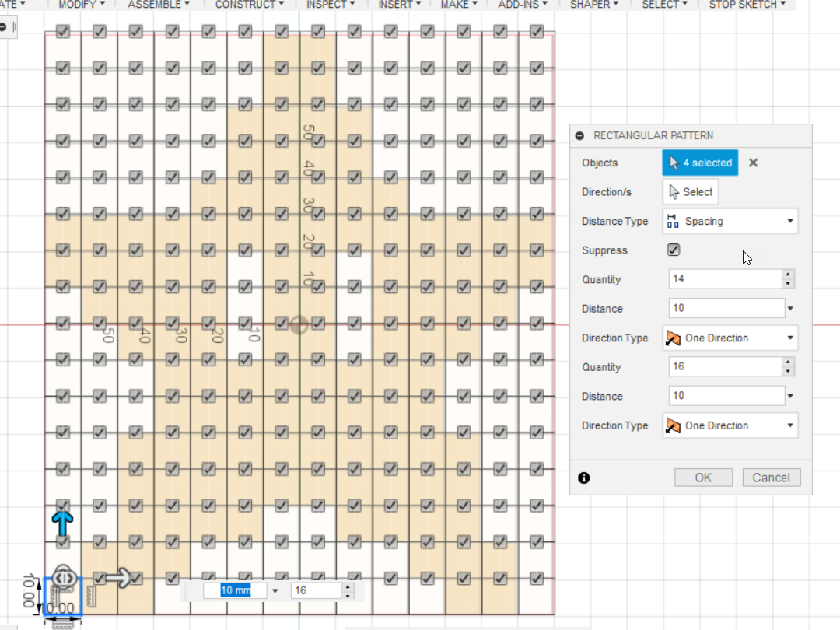
Task: Expand the second Distance field dropdown arrow
Action: click(790, 396)
